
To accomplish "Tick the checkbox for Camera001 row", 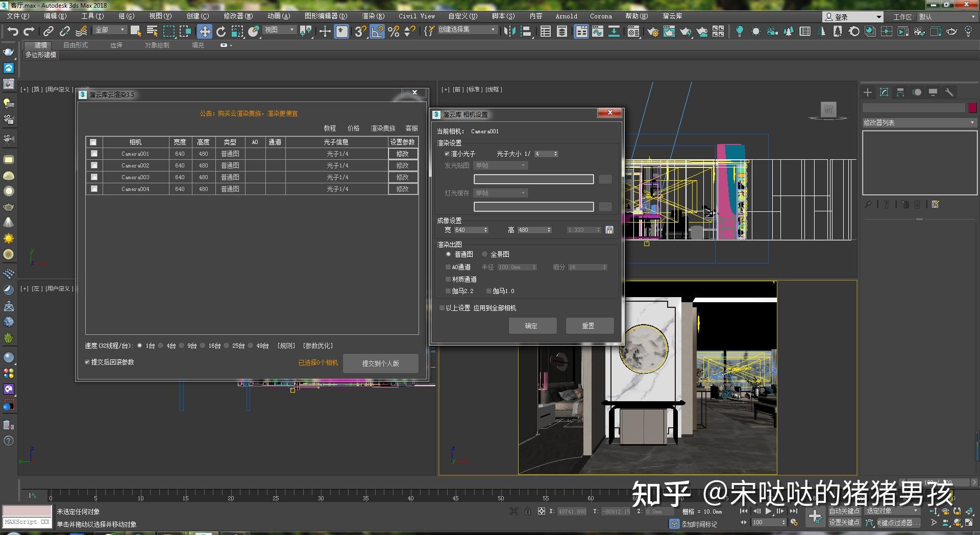I will click(94, 154).
